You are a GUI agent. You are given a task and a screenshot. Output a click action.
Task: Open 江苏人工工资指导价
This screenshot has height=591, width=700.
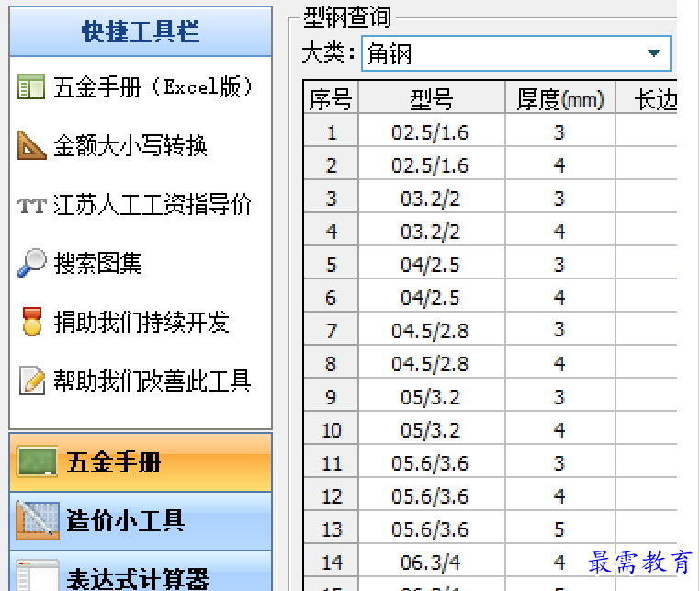point(152,205)
